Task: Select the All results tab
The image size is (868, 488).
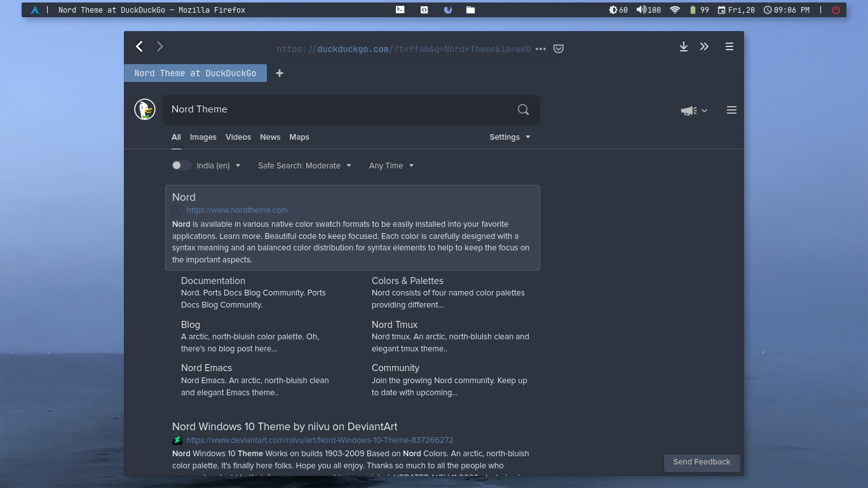Action: click(176, 137)
